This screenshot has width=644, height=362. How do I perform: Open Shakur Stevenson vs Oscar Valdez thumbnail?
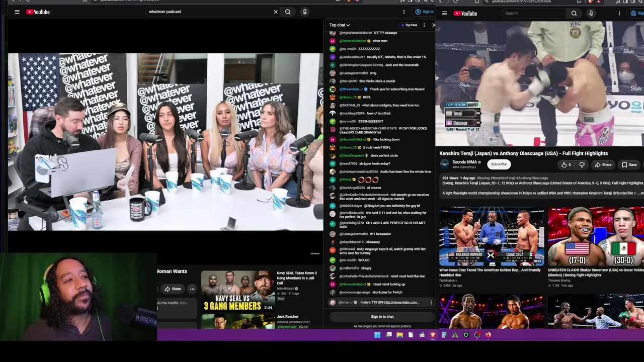point(596,236)
